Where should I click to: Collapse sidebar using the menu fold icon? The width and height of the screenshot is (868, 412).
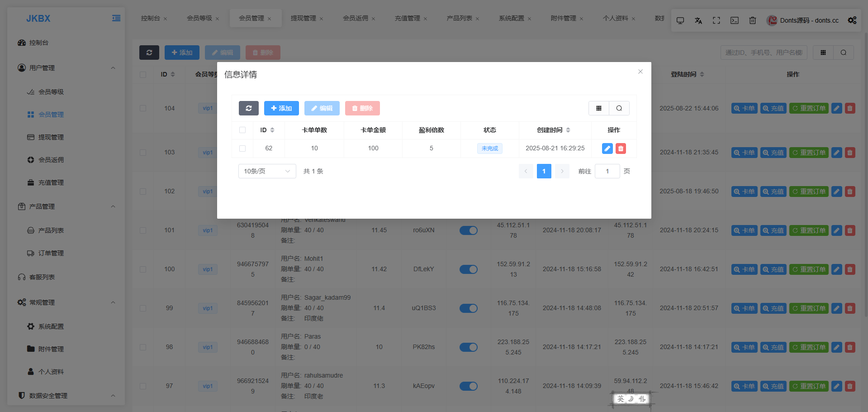pos(116,19)
